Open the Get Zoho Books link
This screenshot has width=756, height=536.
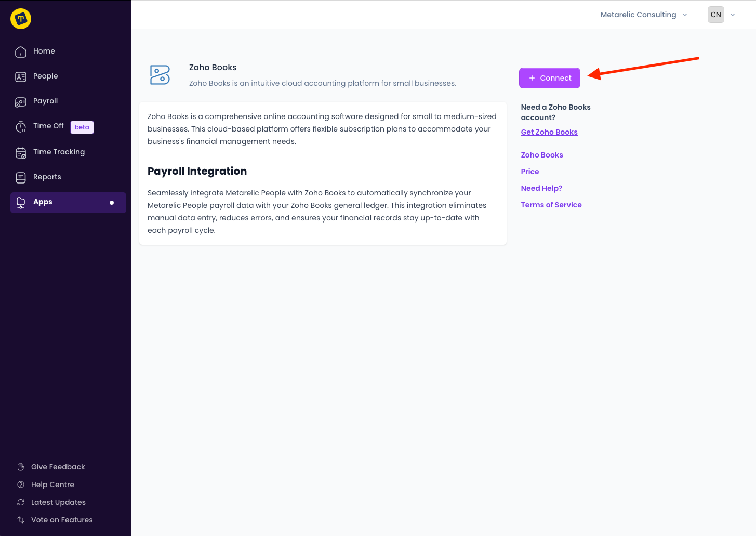coord(549,132)
